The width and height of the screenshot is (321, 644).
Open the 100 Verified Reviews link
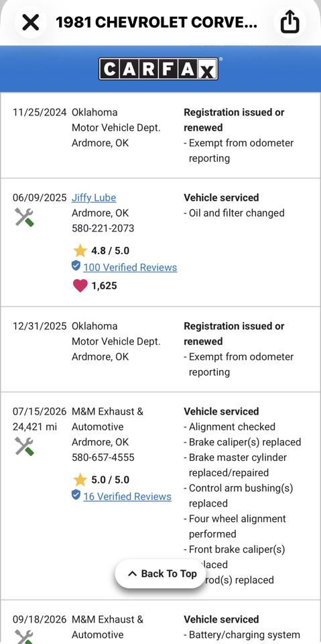pyautogui.click(x=130, y=268)
